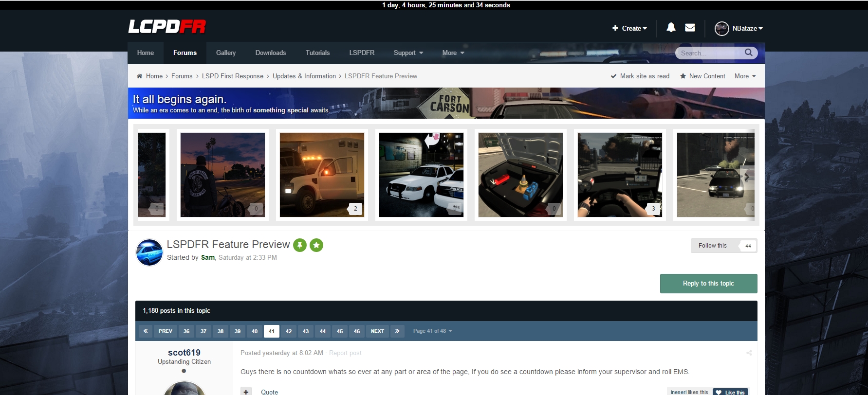868x395 pixels.
Task: Go to page 38
Action: pos(221,331)
